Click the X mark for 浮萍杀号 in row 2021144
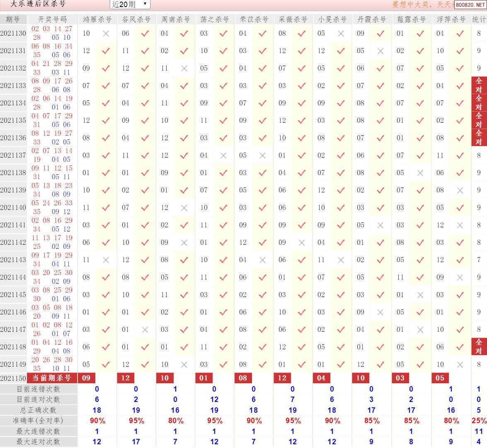Image resolution: width=487 pixels, height=448 pixels. 460,278
